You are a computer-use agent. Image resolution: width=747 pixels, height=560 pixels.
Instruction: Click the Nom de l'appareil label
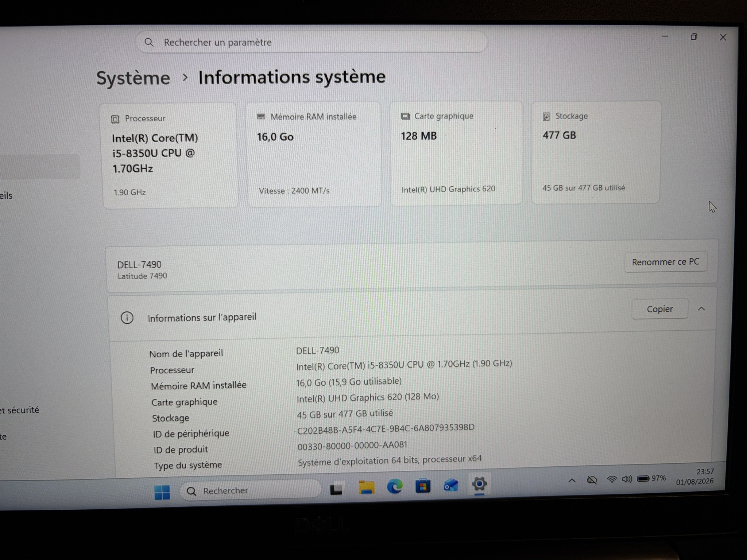click(186, 354)
